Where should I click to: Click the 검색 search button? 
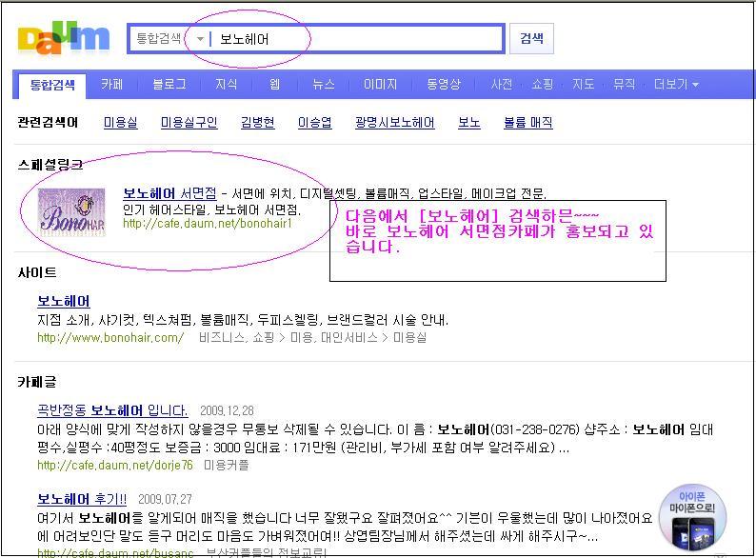(531, 39)
